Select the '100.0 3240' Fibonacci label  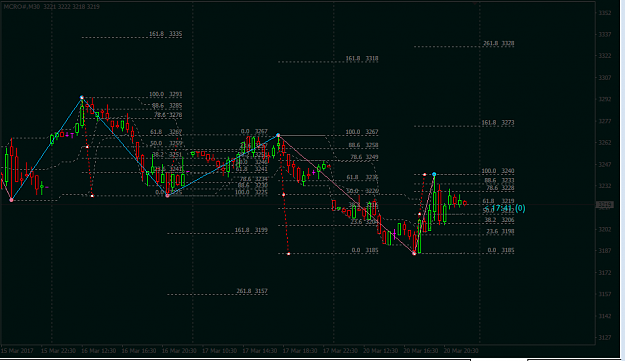click(498, 171)
